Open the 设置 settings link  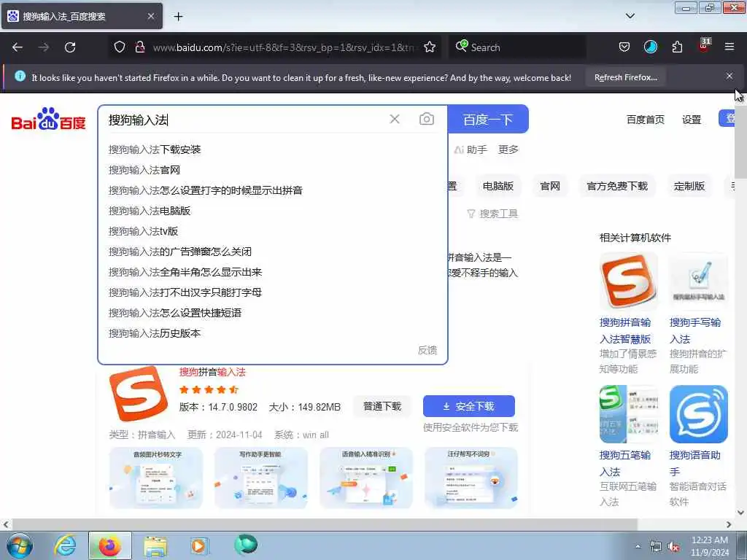692,120
